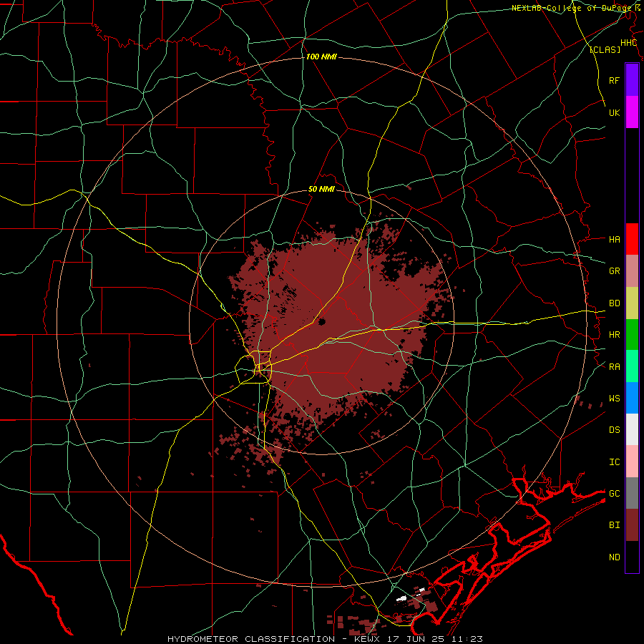
Task: Click the HA red legend swatch
Action: pyautogui.click(x=632, y=239)
